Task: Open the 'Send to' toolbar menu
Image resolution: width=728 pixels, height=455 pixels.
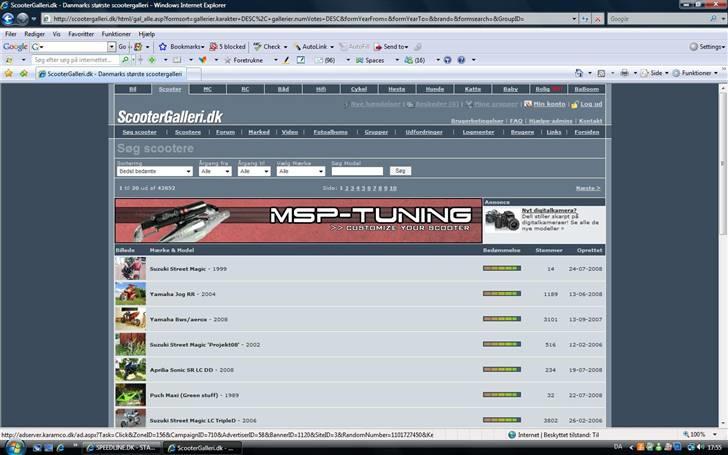Action: (x=391, y=46)
